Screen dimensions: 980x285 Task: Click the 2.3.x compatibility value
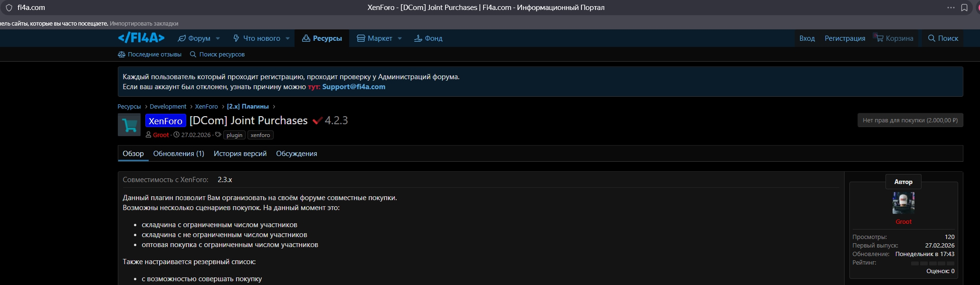pyautogui.click(x=225, y=180)
